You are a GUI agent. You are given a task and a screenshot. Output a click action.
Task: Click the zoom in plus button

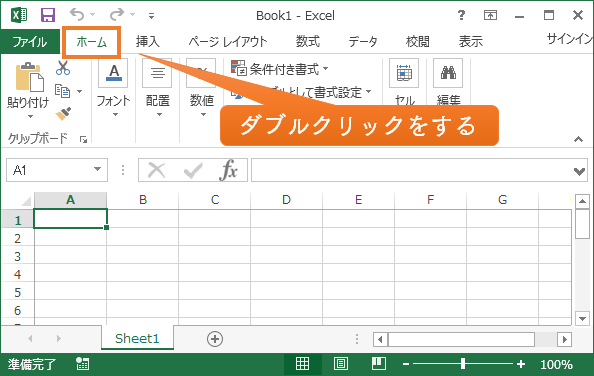point(521,364)
